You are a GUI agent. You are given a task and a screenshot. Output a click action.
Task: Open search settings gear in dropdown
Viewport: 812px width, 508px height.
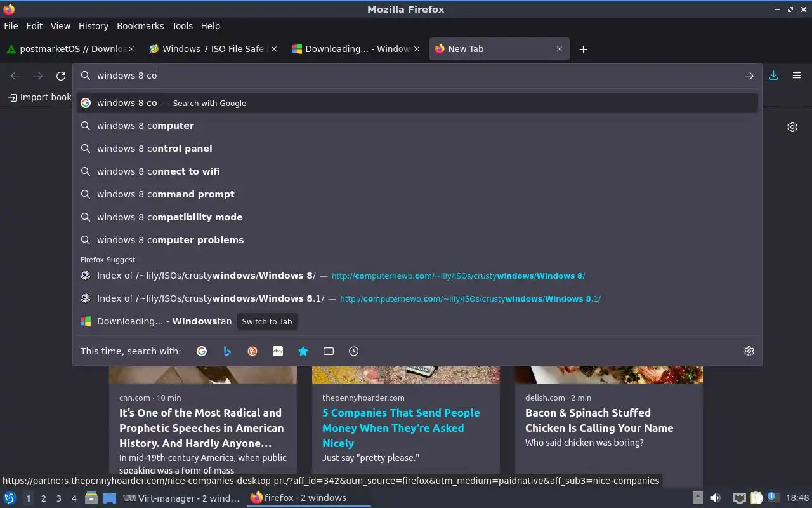[x=749, y=351]
